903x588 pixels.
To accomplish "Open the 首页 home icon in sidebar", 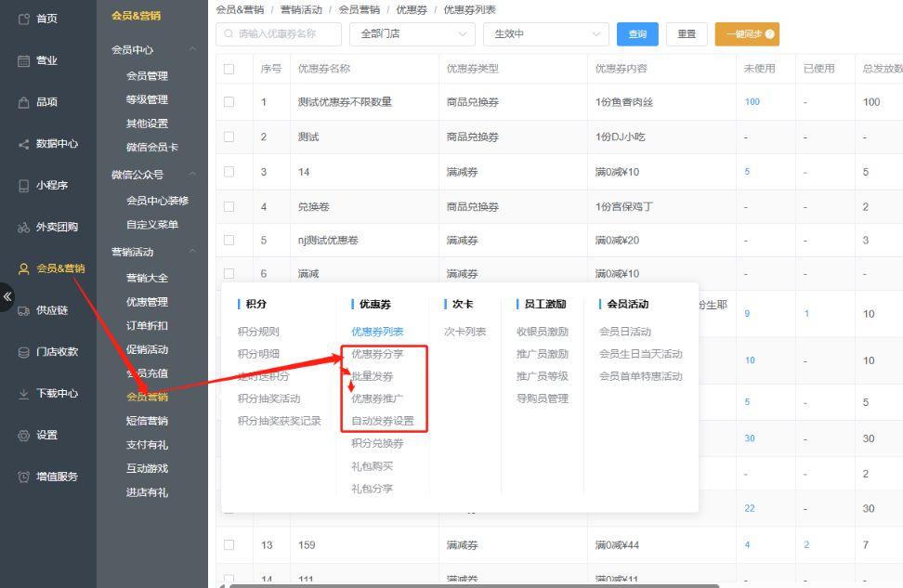I will (23, 19).
